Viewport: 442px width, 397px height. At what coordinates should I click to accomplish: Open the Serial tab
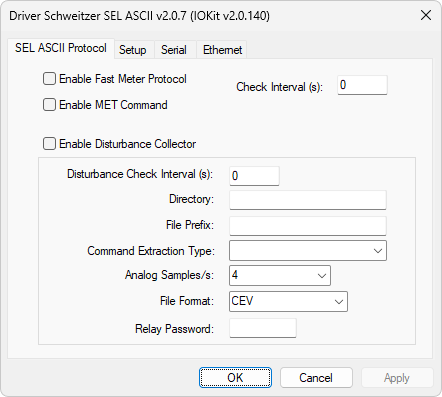coord(174,50)
